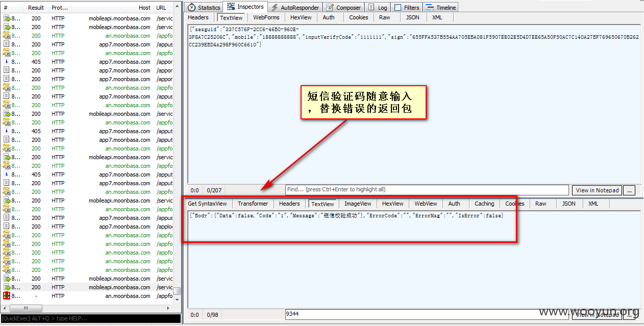Open AutoResponder via its lightning icon

click(x=275, y=7)
